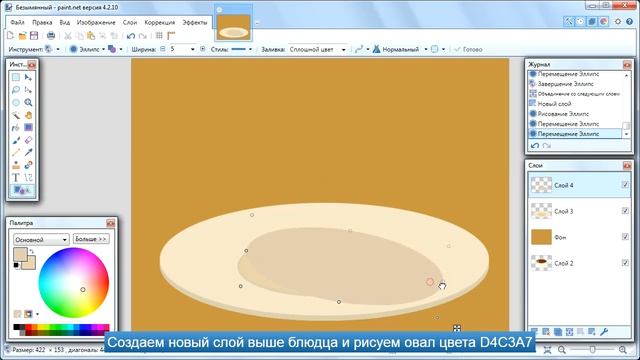Image resolution: width=640 pixels, height=360 pixels.
Task: Click the primary color swatch
Action: [x=20, y=254]
